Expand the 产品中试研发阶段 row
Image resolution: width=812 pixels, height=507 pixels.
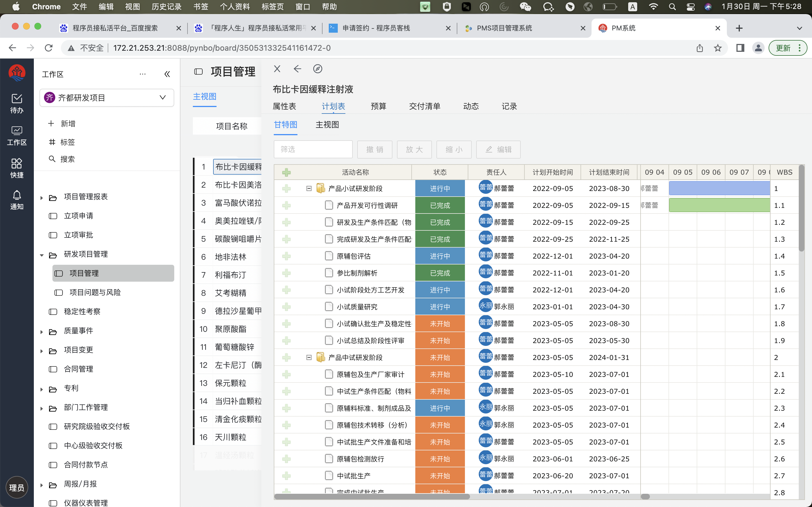pos(308,356)
